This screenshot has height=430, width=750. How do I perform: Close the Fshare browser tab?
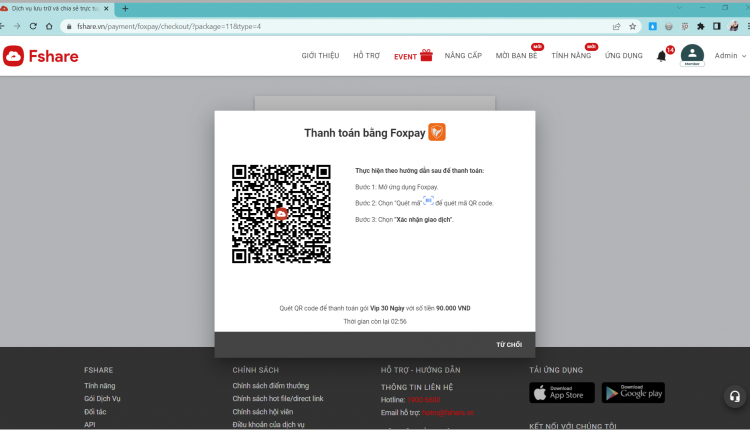[x=106, y=9]
